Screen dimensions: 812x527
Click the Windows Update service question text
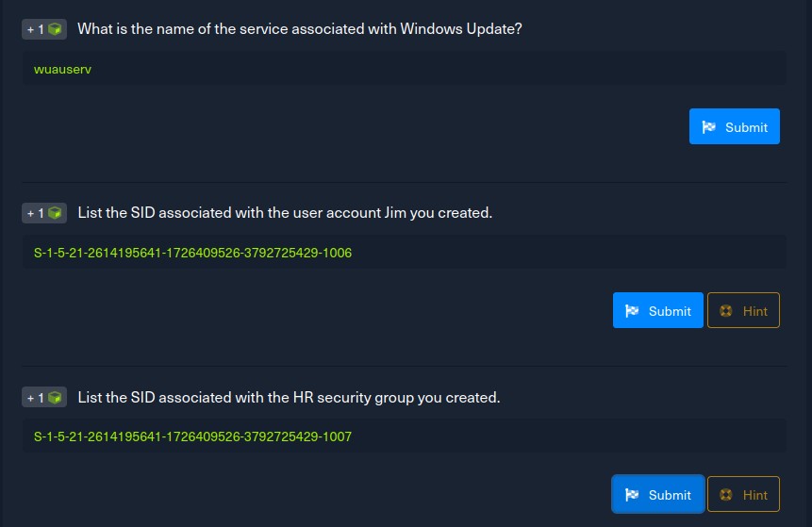(x=300, y=29)
